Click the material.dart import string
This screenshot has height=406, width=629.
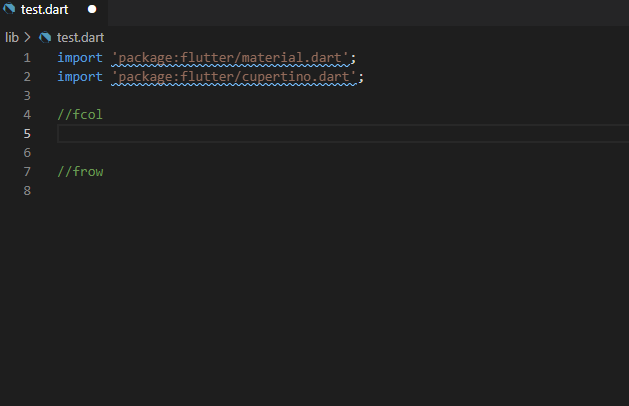click(230, 58)
